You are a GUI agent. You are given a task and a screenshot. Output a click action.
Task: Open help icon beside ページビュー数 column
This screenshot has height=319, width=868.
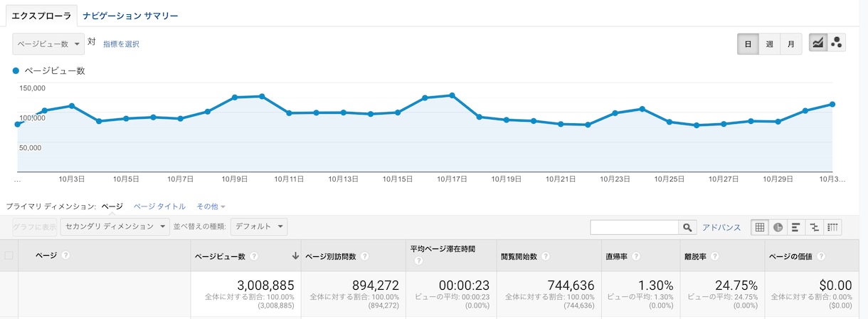pyautogui.click(x=254, y=256)
